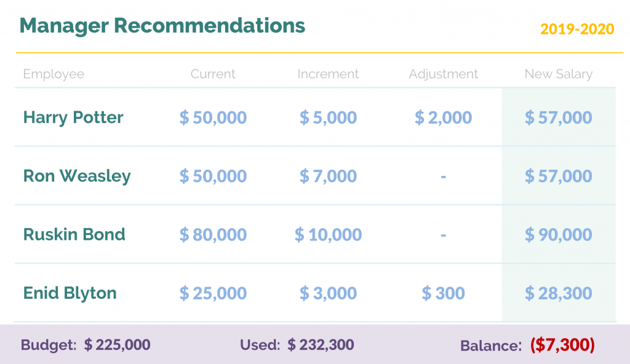Image resolution: width=630 pixels, height=364 pixels.
Task: Edit Harry Potter's $2,000 adjustment
Action: coord(443,117)
